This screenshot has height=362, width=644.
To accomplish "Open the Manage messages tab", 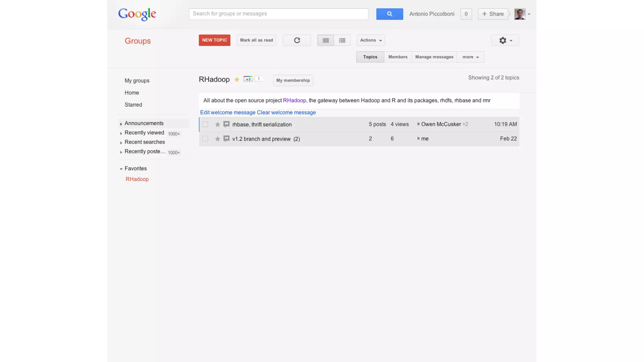I will (434, 57).
